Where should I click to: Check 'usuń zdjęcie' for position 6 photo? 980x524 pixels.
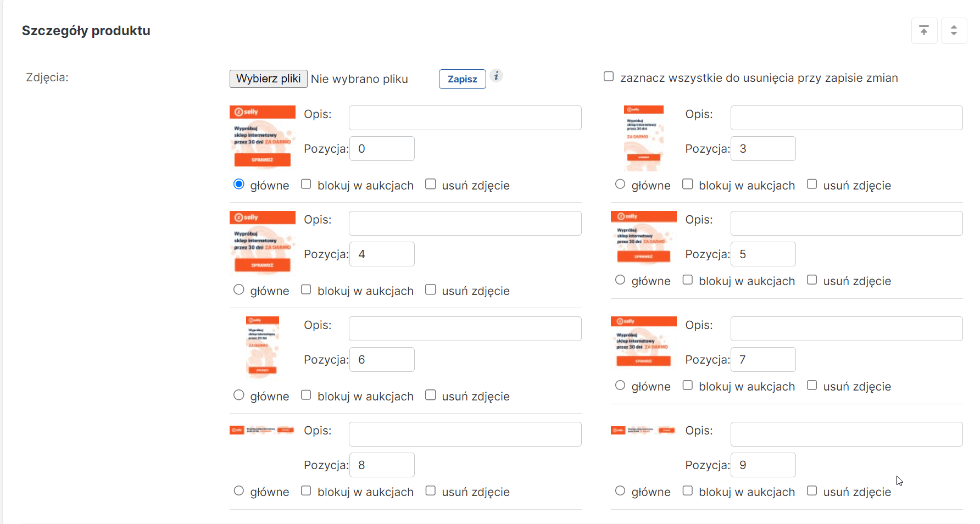point(431,395)
